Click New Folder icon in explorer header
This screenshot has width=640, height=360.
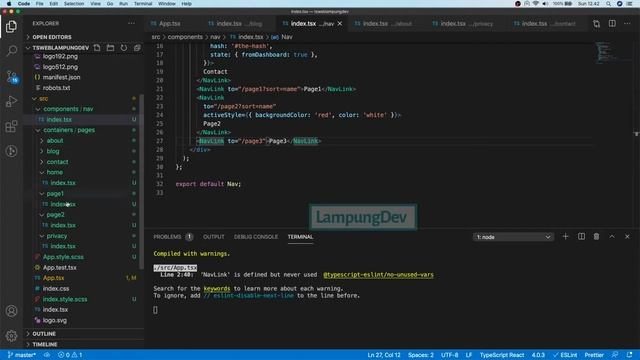pos(110,48)
